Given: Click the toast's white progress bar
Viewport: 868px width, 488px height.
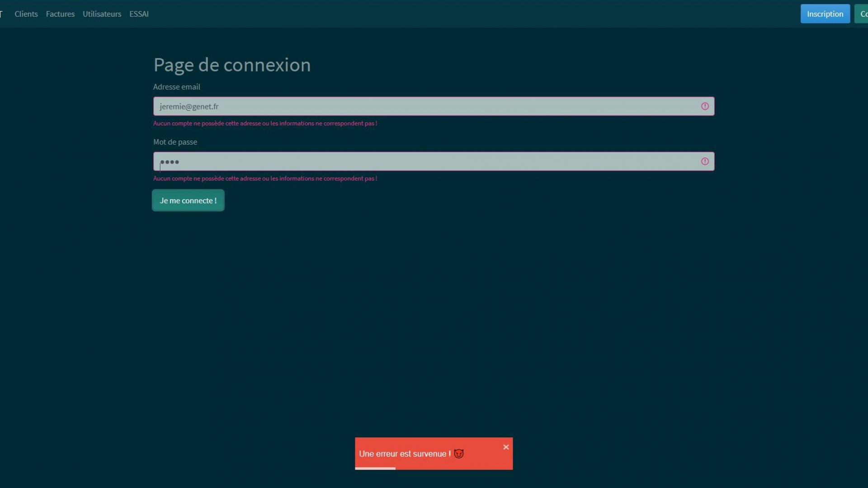Looking at the screenshot, I should pyautogui.click(x=375, y=468).
